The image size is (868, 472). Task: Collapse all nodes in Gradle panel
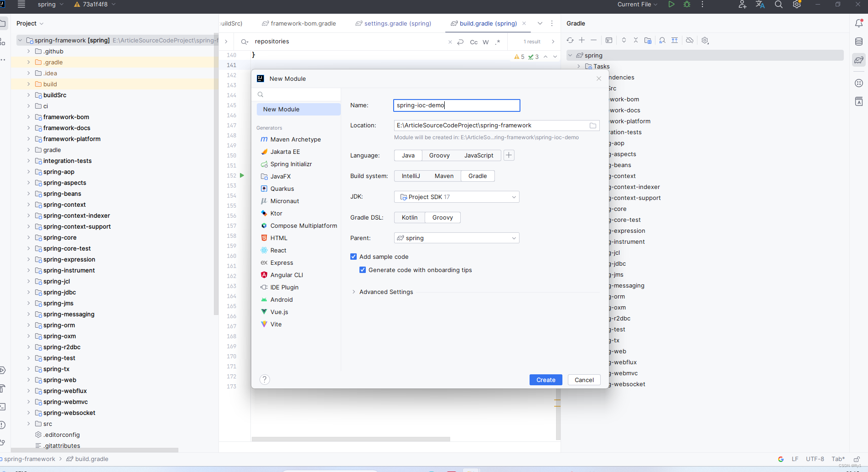pyautogui.click(x=636, y=41)
